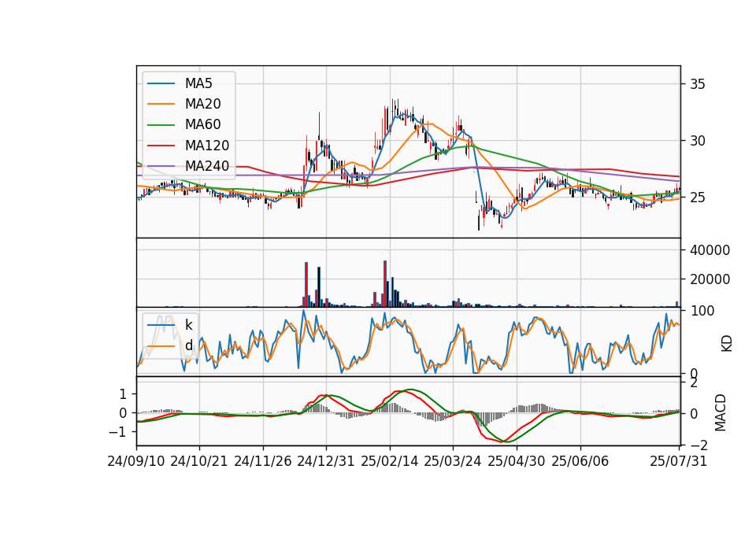
Task: Click the 24/11/26 date axis label
Action: (x=263, y=461)
